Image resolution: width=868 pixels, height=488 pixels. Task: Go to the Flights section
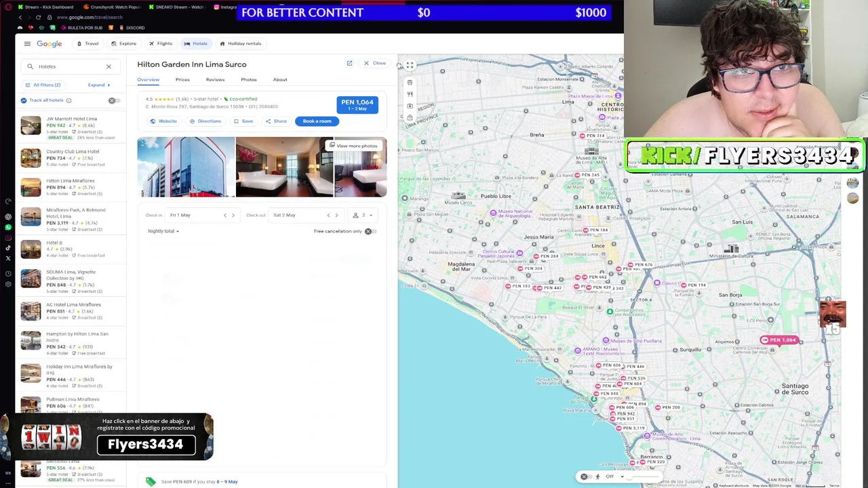161,43
